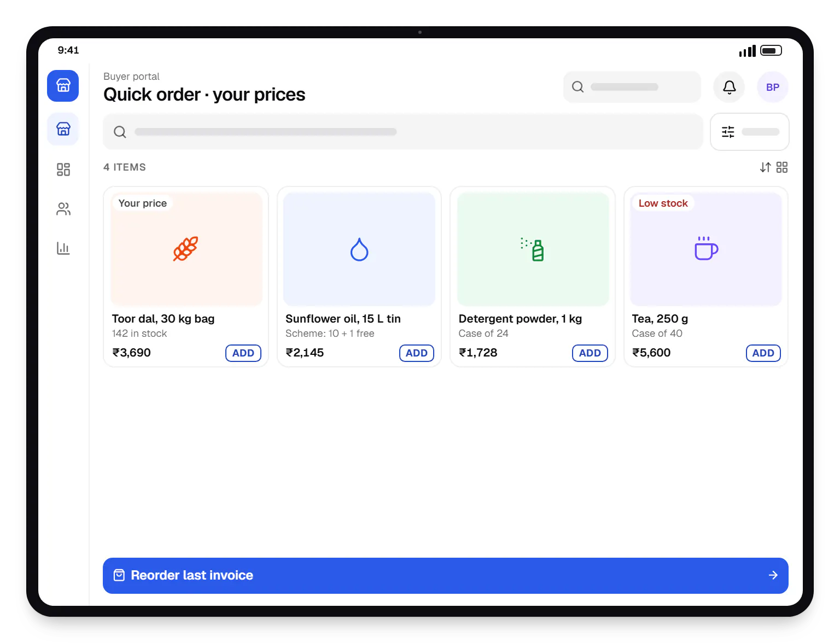Open notifications bell
Screen dimensions: 840x643
pyautogui.click(x=729, y=87)
